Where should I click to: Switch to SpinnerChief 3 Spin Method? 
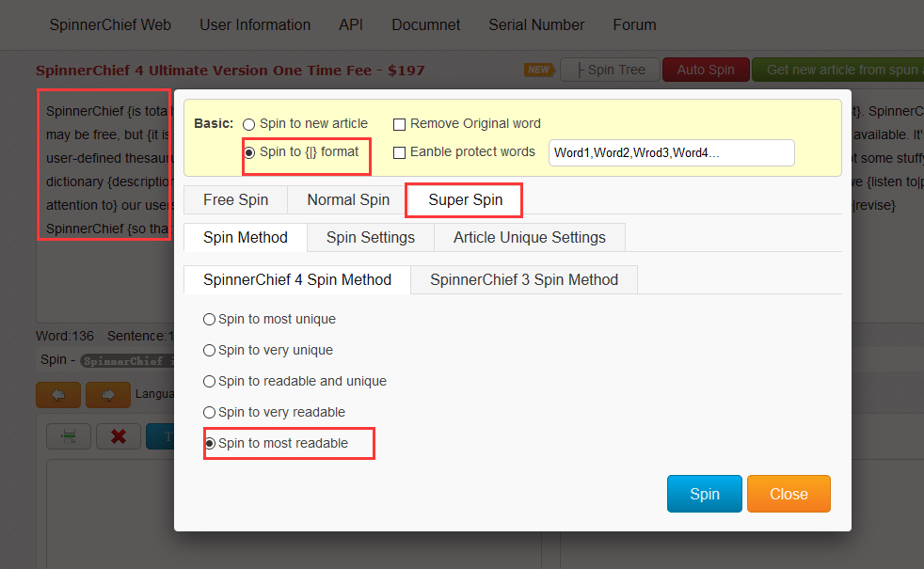pyautogui.click(x=524, y=279)
